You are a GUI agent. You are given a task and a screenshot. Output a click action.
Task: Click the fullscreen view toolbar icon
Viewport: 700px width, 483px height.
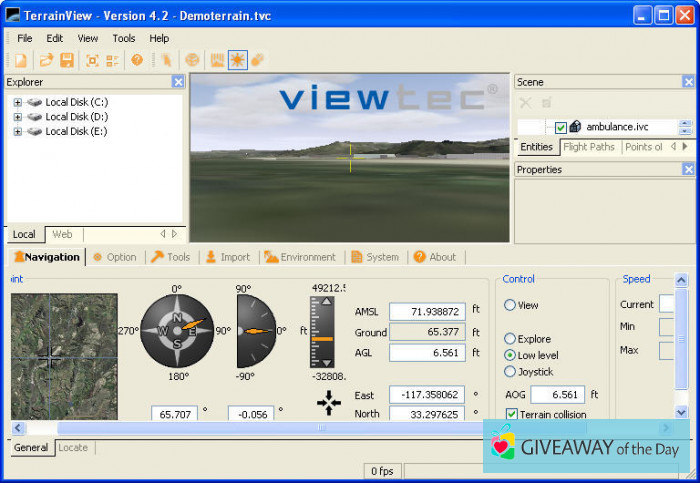(92, 61)
